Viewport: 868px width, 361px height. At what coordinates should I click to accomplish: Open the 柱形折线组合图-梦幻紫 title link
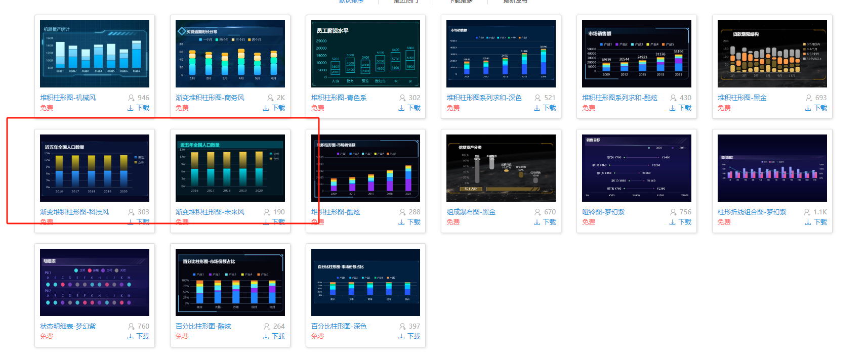click(752, 212)
